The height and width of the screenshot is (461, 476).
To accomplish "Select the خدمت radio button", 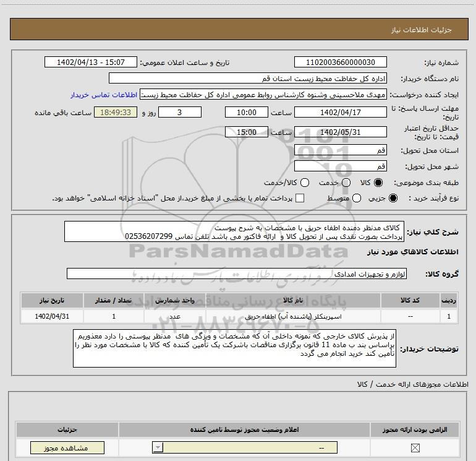I will pyautogui.click(x=346, y=183).
